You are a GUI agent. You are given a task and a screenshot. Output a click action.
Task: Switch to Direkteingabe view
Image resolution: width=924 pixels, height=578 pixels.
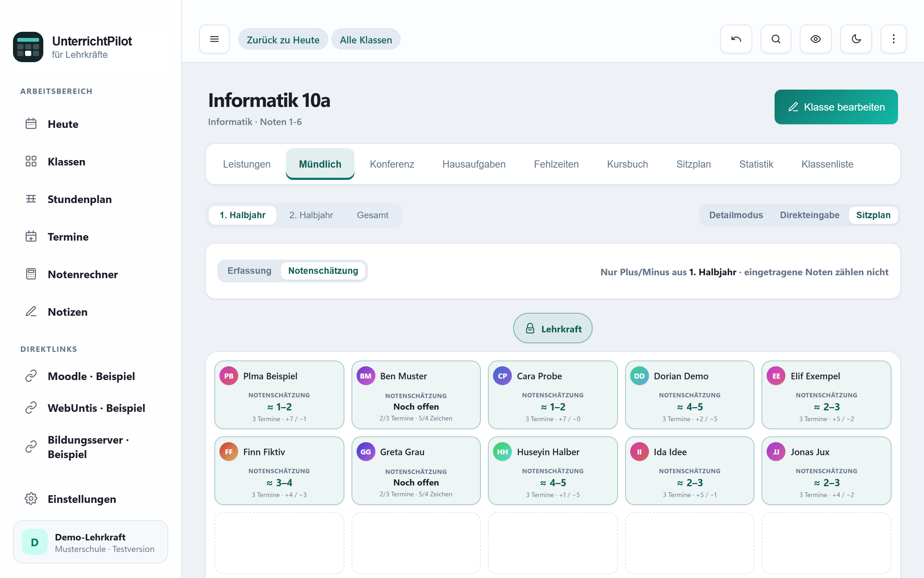tap(810, 215)
